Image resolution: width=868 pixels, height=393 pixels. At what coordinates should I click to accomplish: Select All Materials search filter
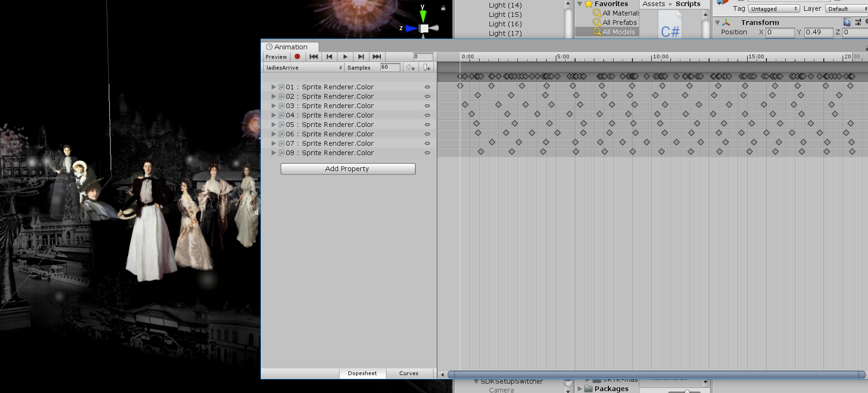[616, 13]
